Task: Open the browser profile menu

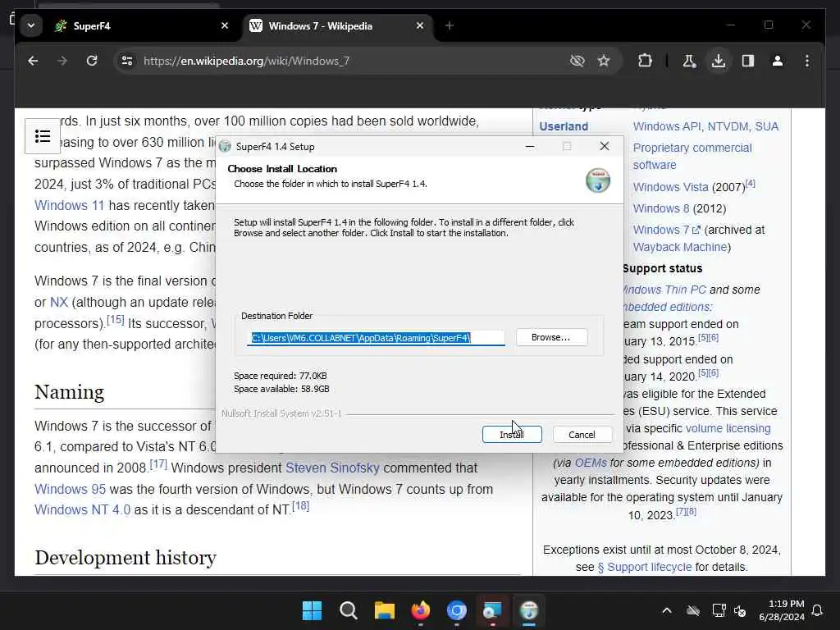Action: tap(778, 61)
